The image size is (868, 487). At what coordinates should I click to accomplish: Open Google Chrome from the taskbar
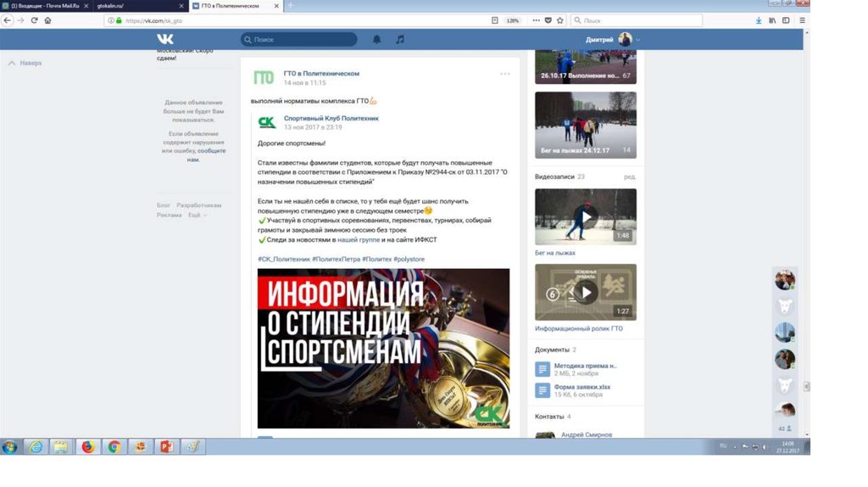[114, 446]
